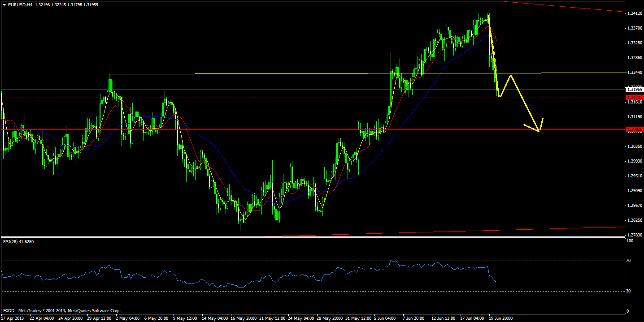
Task: Click time axis label 29 Apr 12:00
Action: (100, 318)
